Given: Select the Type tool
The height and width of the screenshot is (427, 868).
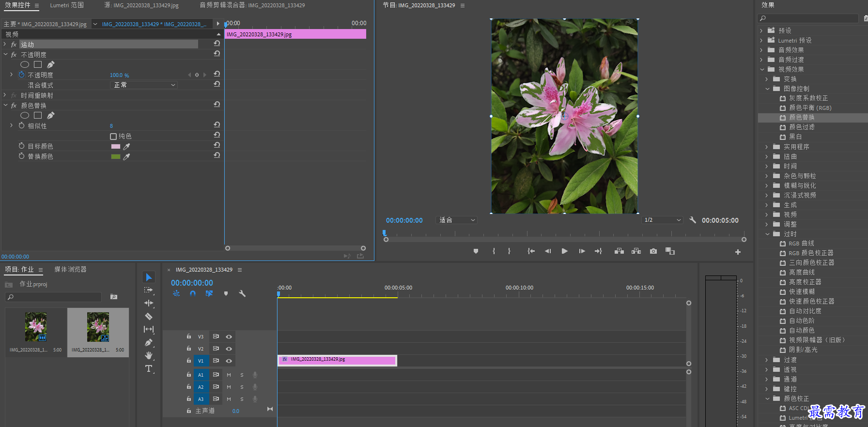Looking at the screenshot, I should (x=149, y=368).
